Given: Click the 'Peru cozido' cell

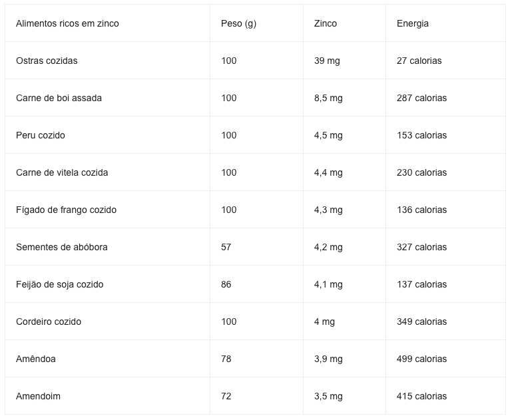Looking at the screenshot, I should coord(107,135).
